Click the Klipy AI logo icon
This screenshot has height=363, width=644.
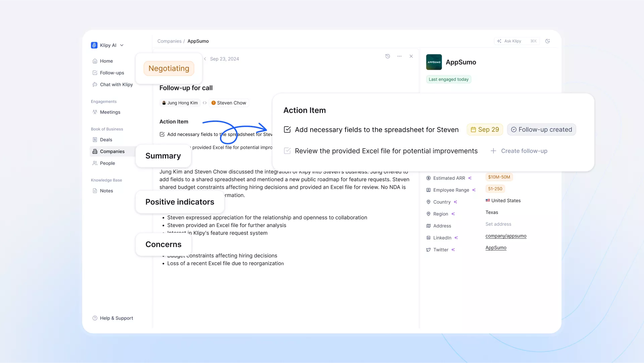[x=94, y=45]
